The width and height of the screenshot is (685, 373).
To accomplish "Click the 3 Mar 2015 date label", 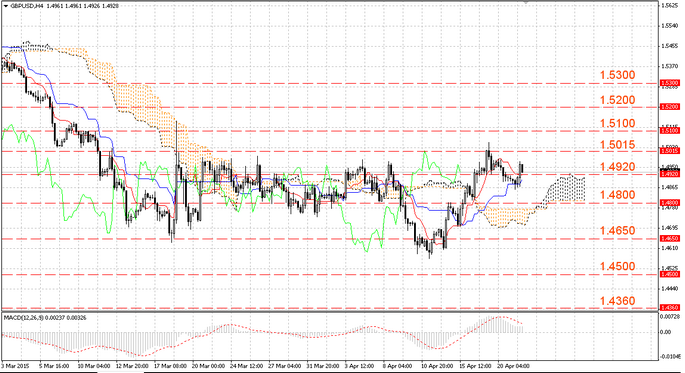I will click(15, 366).
